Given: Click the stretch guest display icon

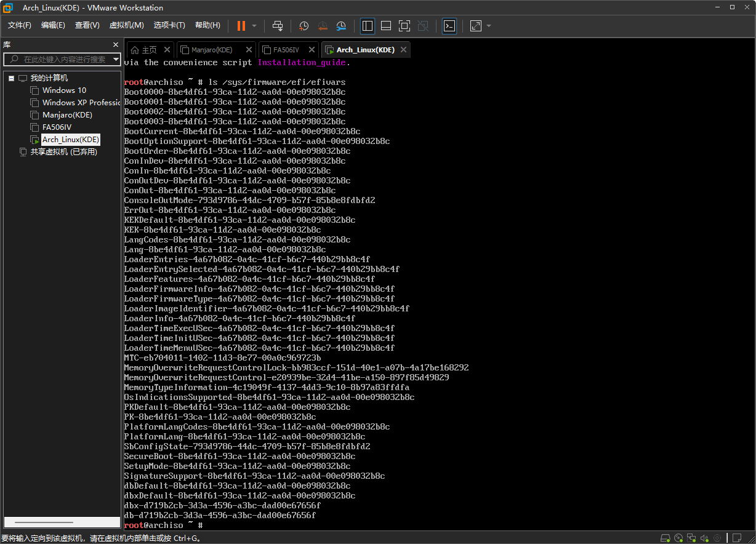Looking at the screenshot, I should click(476, 26).
